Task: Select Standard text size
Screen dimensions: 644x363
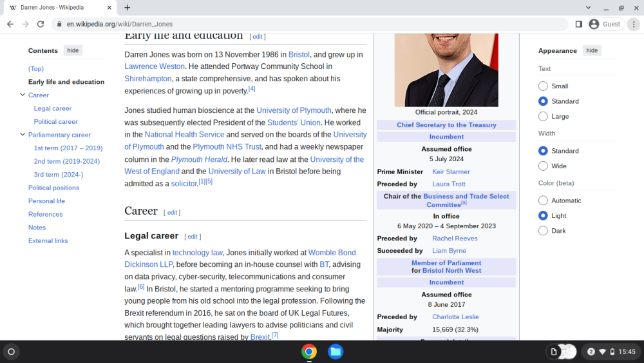Action: (543, 101)
